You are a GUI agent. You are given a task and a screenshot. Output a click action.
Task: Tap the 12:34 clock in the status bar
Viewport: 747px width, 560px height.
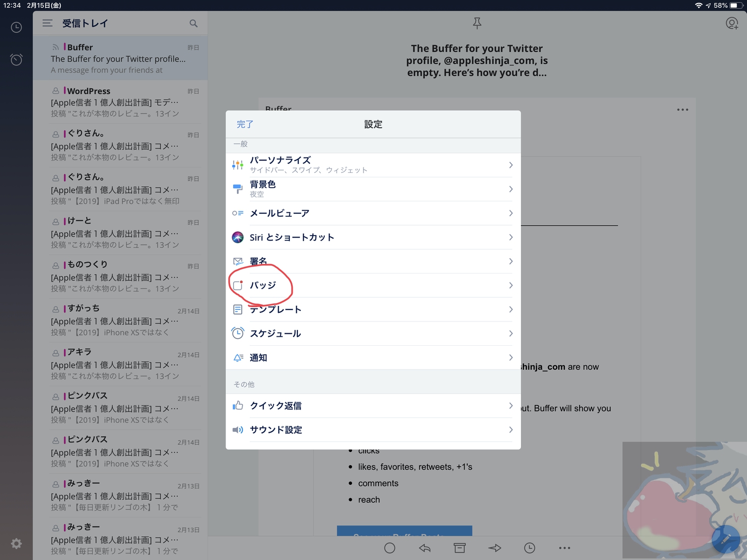[12, 5]
